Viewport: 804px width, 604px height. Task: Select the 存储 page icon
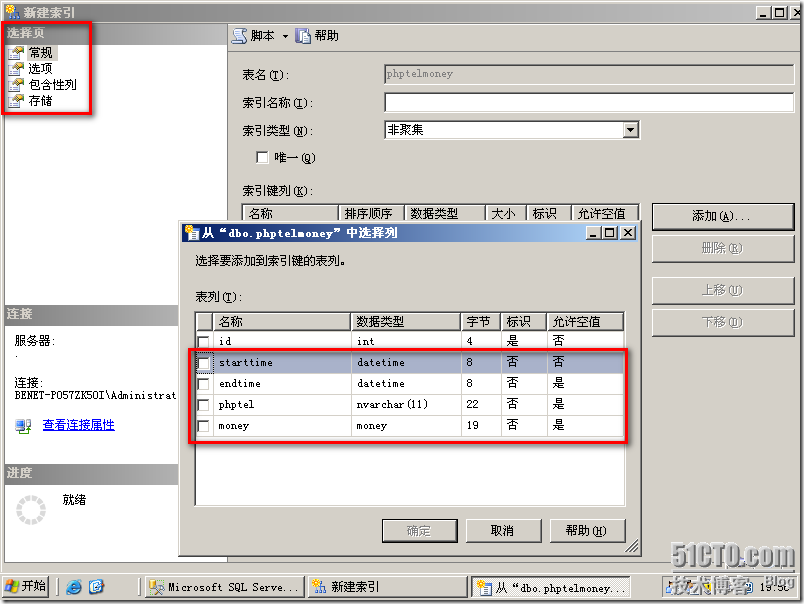(16, 101)
